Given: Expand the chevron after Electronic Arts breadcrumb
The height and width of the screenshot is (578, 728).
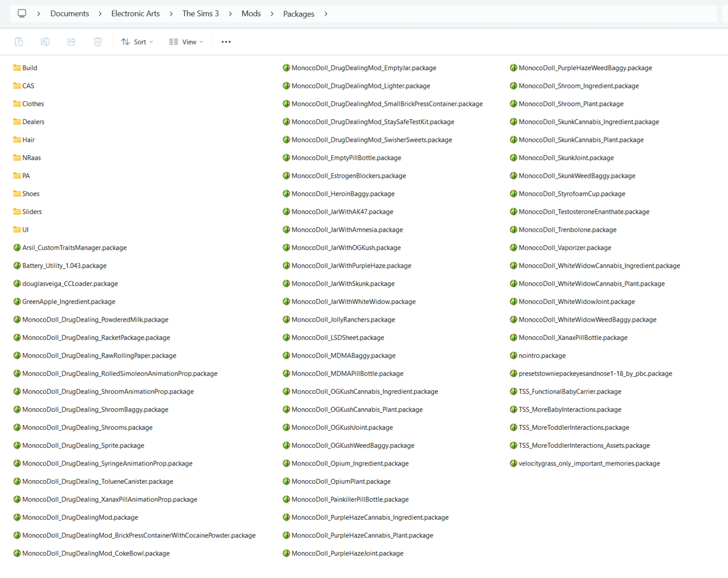Looking at the screenshot, I should click(x=171, y=14).
